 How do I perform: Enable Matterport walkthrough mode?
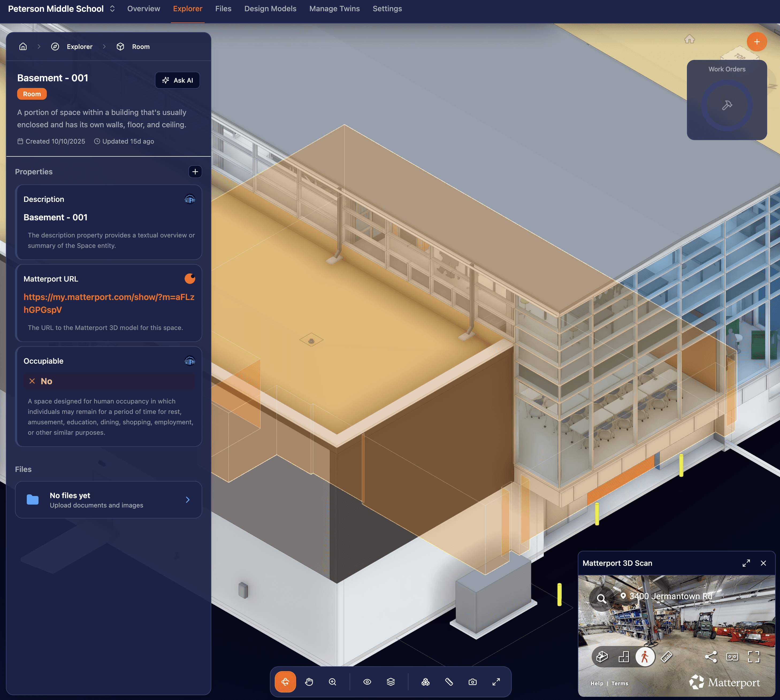pyautogui.click(x=645, y=657)
